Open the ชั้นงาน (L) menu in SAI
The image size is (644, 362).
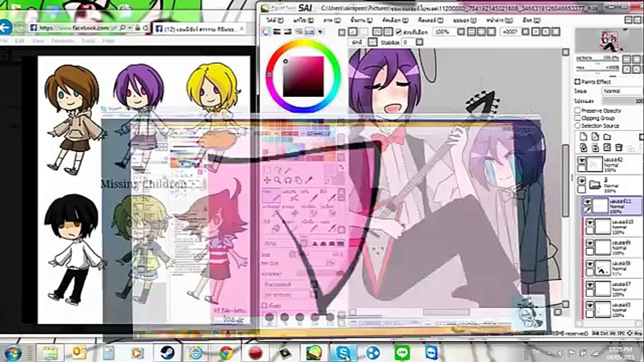[x=361, y=20]
